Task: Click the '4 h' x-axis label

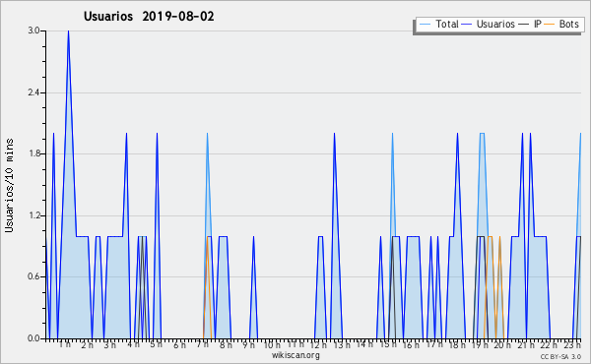Action: [x=133, y=344]
